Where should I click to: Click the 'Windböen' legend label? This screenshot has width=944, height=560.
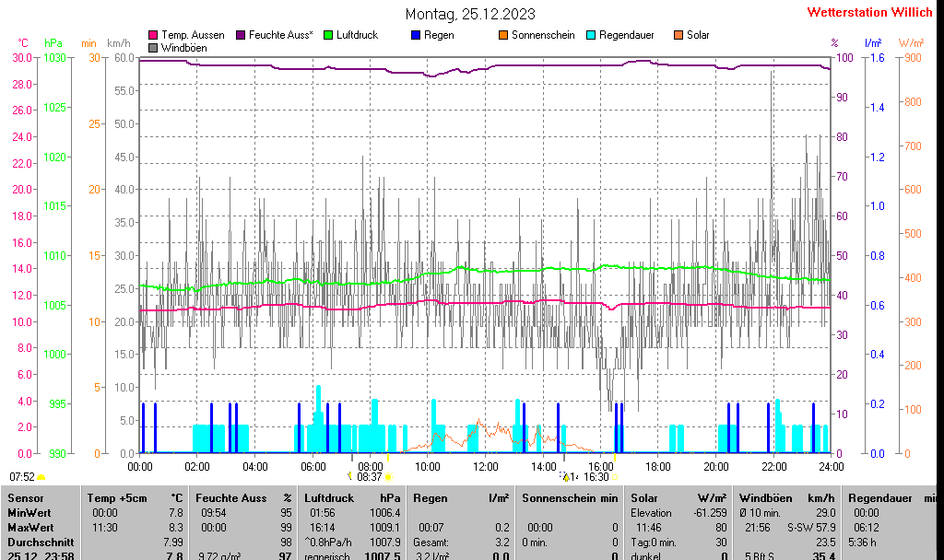click(184, 48)
